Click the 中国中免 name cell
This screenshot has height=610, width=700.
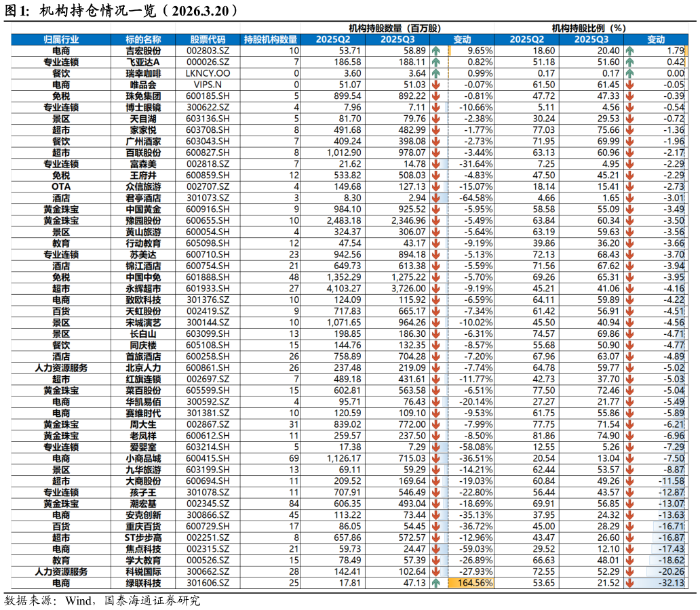coord(143,278)
